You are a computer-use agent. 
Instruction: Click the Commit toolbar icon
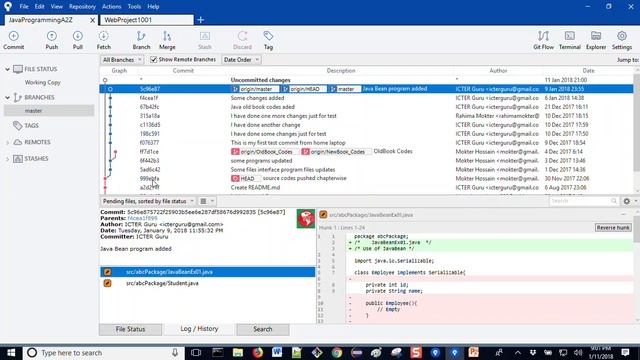point(13,40)
